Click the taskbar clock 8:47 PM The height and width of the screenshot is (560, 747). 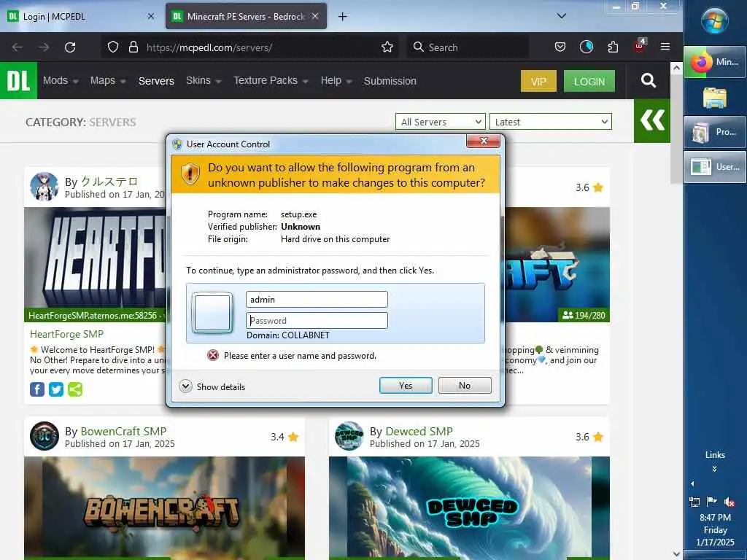coord(715,518)
